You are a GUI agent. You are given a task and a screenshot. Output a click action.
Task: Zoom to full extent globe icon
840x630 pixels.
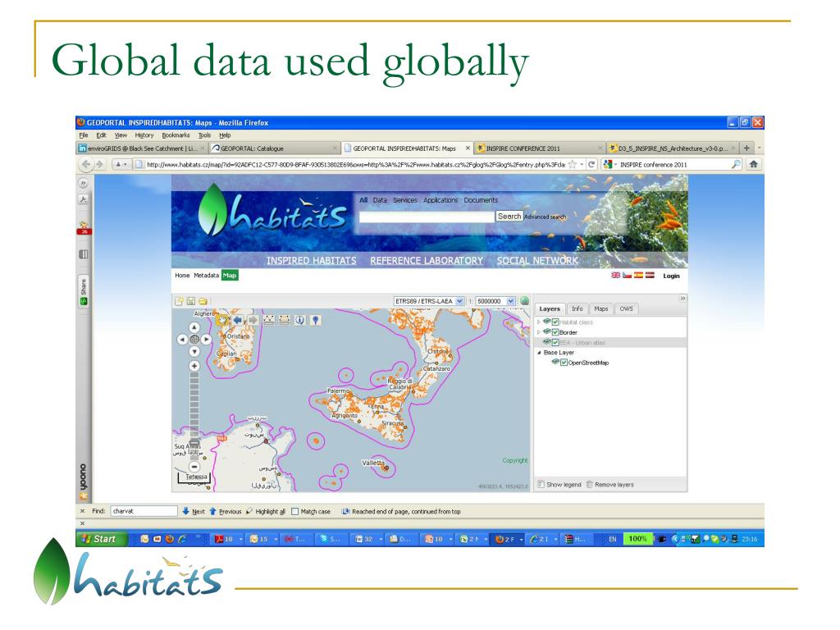click(194, 339)
